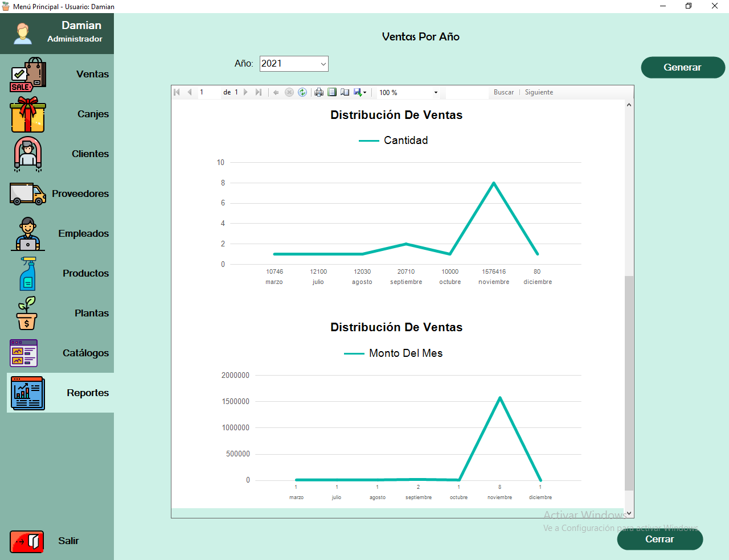Click Buscar in report toolbar
Image resolution: width=729 pixels, height=560 pixels.
click(503, 92)
